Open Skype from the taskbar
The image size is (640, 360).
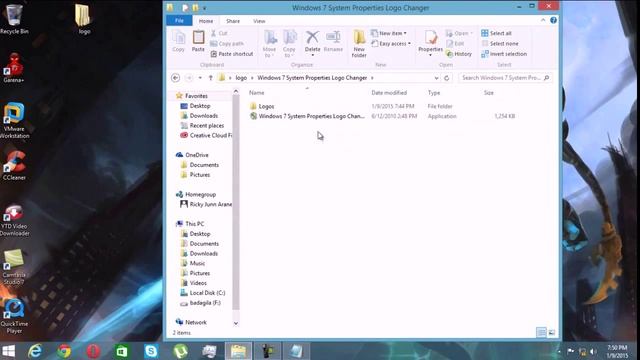click(x=151, y=351)
